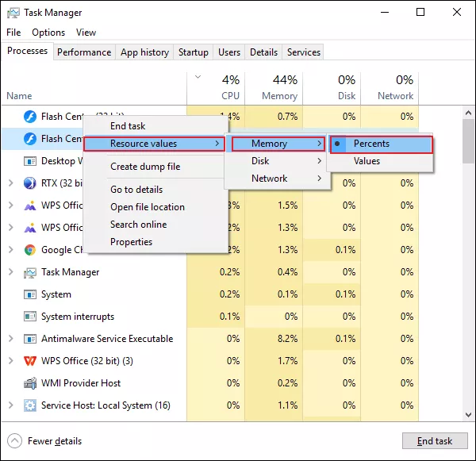Click the WMI Provider Host icon
Image resolution: width=476 pixels, height=461 pixels.
(x=30, y=383)
